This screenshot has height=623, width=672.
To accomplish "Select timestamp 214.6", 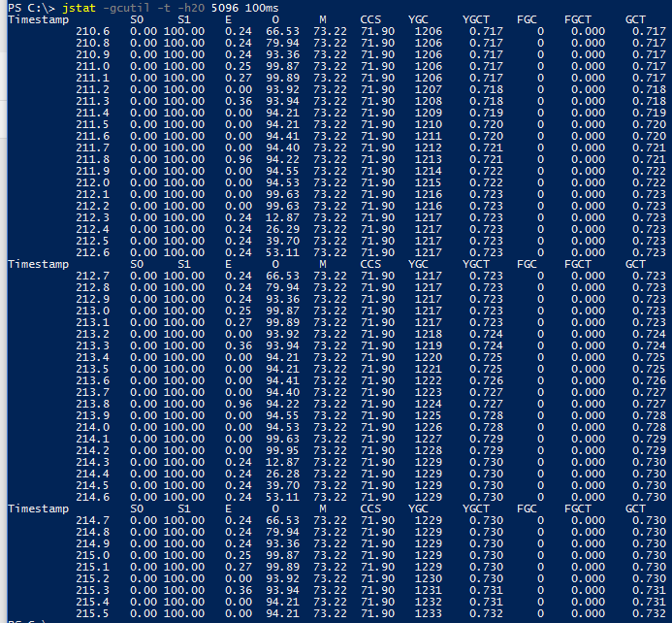I will (92, 497).
